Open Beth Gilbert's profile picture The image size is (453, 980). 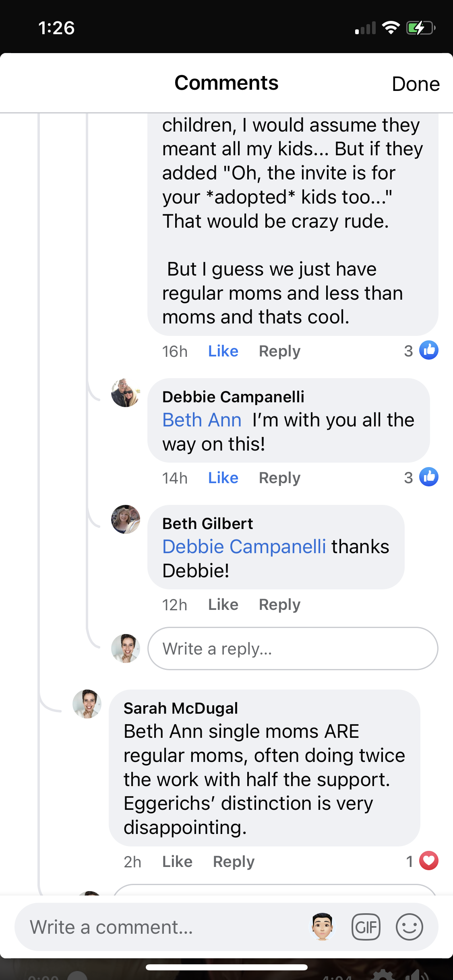(126, 519)
